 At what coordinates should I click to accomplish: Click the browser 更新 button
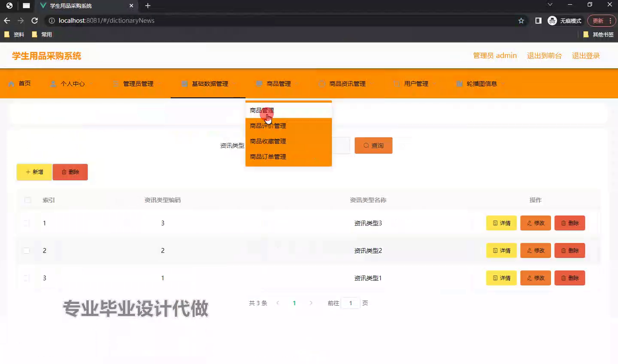tap(597, 21)
